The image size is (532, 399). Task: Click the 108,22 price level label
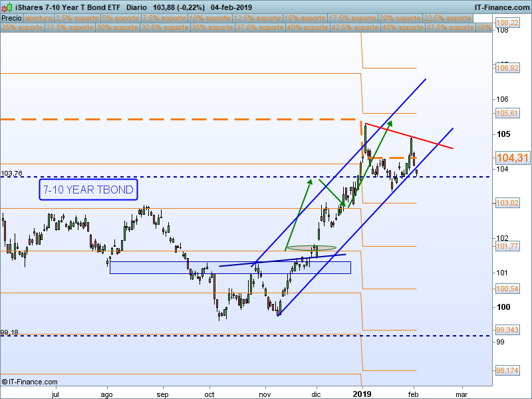pos(507,23)
